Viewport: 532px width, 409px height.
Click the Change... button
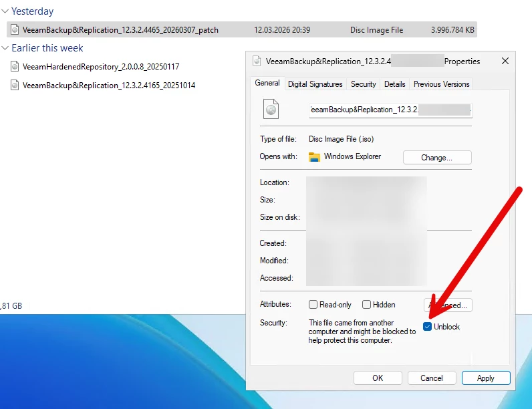(x=437, y=158)
